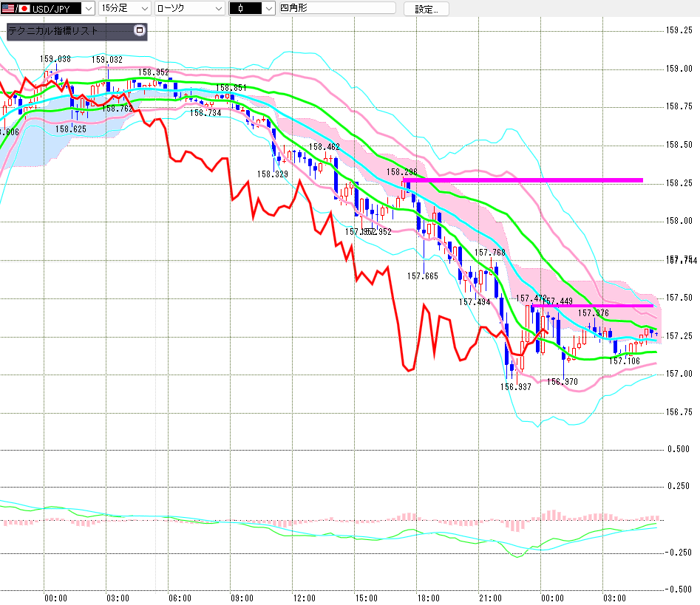Click the 09:00 time axis label

click(242, 598)
